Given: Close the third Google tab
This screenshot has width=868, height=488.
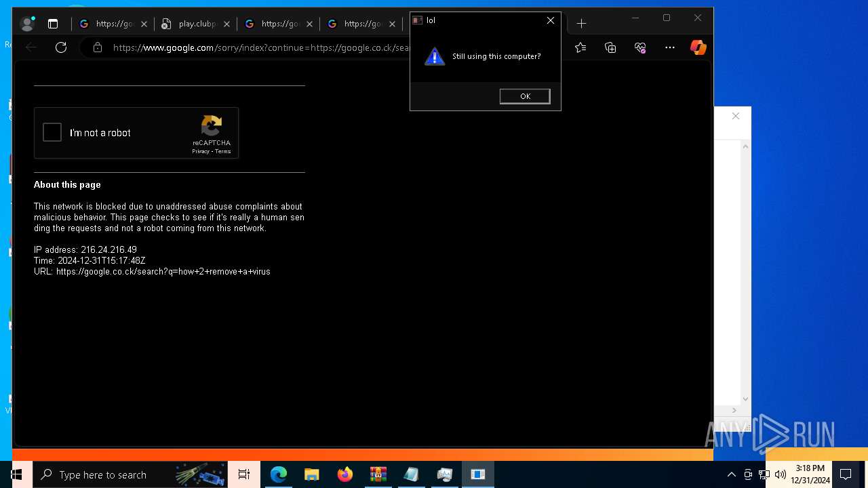Looking at the screenshot, I should [x=309, y=24].
